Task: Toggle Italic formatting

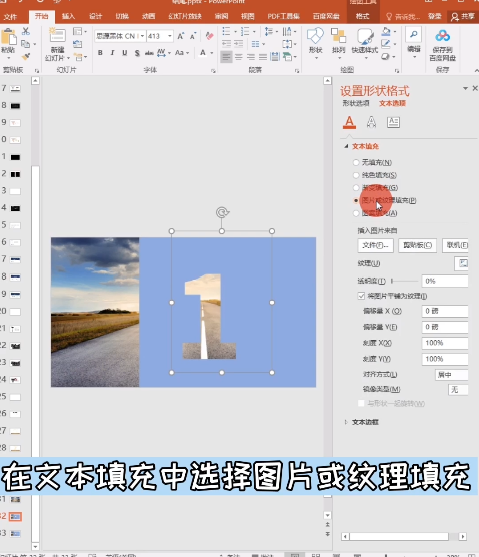Action: [x=112, y=53]
